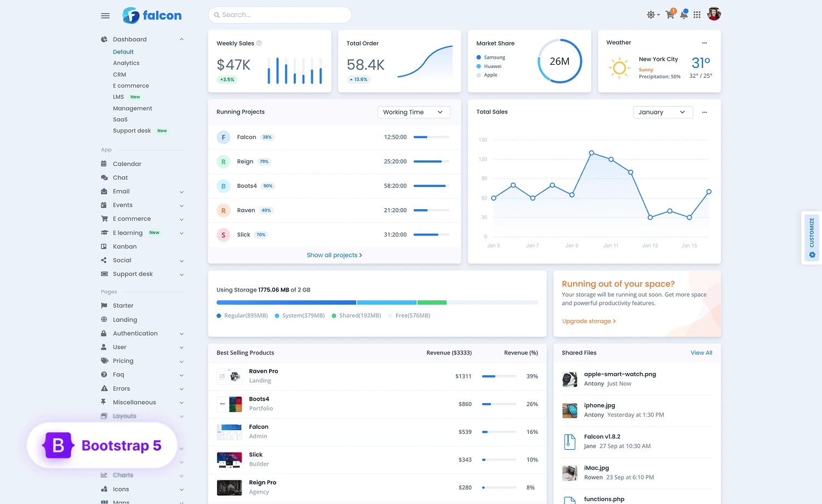The width and height of the screenshot is (822, 504).
Task: Toggle the settings gear dropdown in the navbar
Action: [x=652, y=15]
